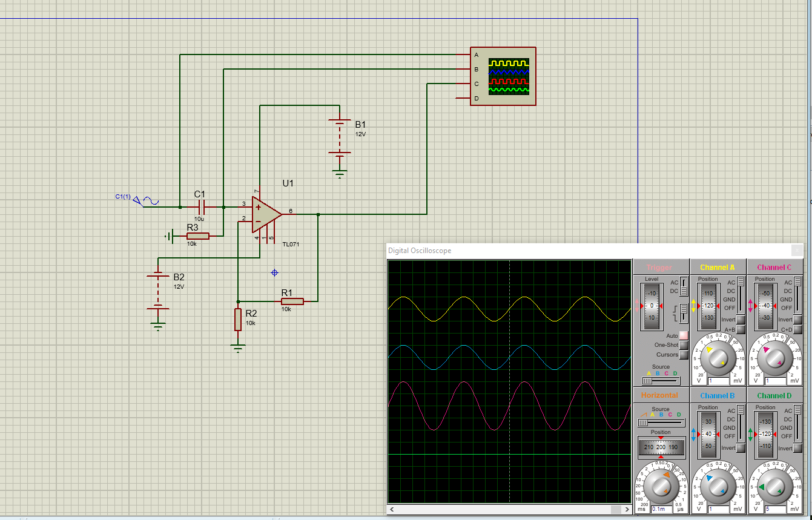This screenshot has height=520, width=812.
Task: Select resistor R1 in the feedback path
Action: point(292,301)
